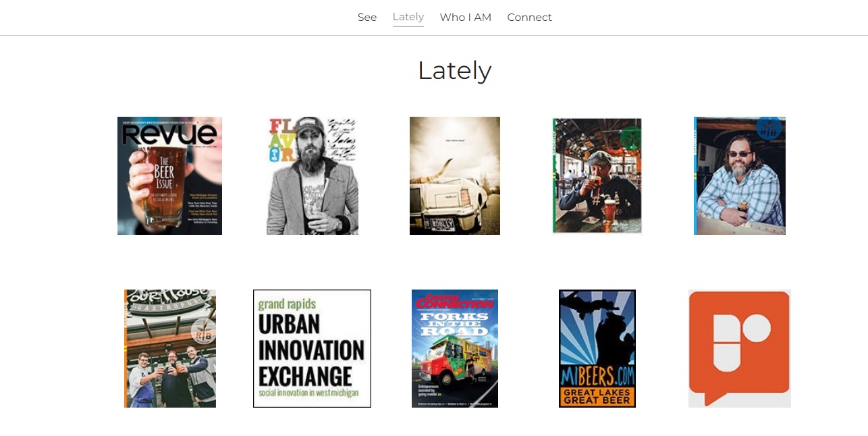Open Forks in the Road magazine cover
Image resolution: width=868 pixels, height=436 pixels.
(454, 348)
